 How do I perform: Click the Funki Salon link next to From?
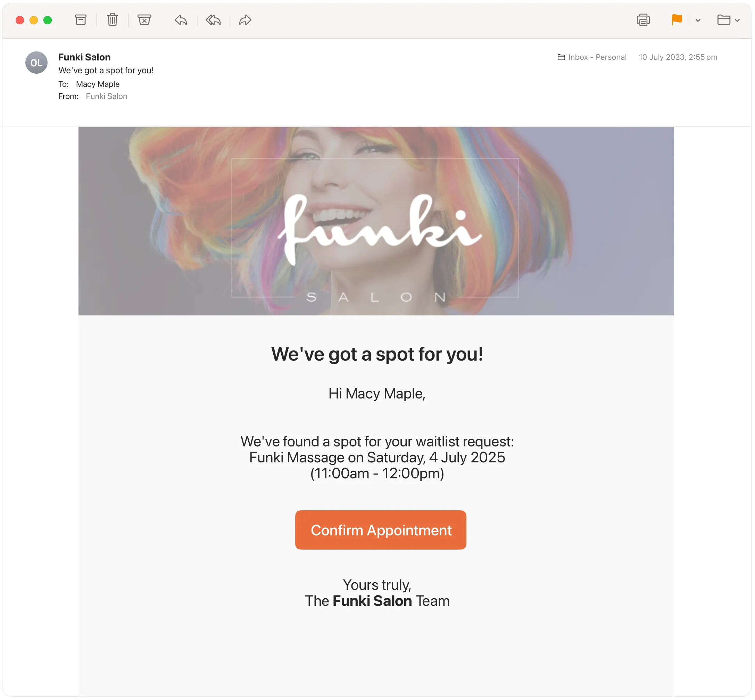[x=106, y=96]
